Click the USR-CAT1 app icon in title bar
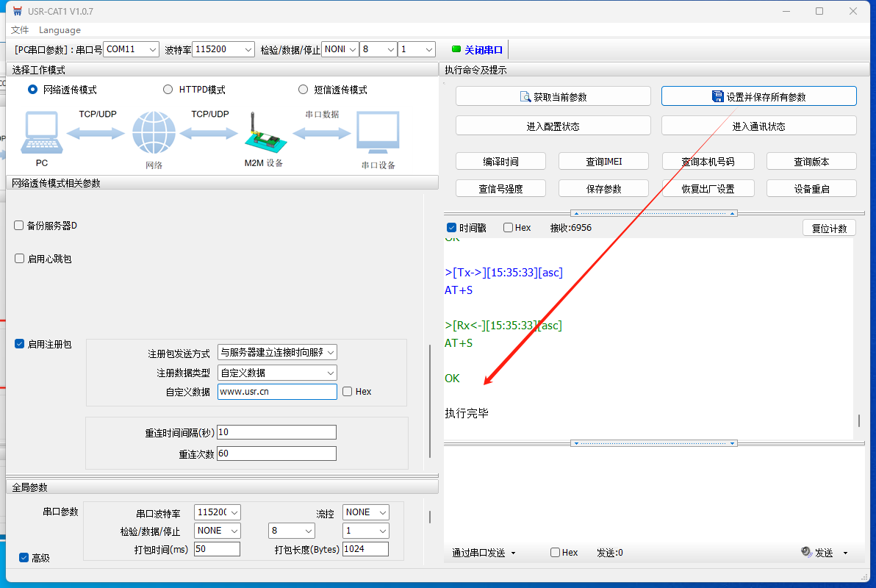Image resolution: width=876 pixels, height=588 pixels. (18, 11)
